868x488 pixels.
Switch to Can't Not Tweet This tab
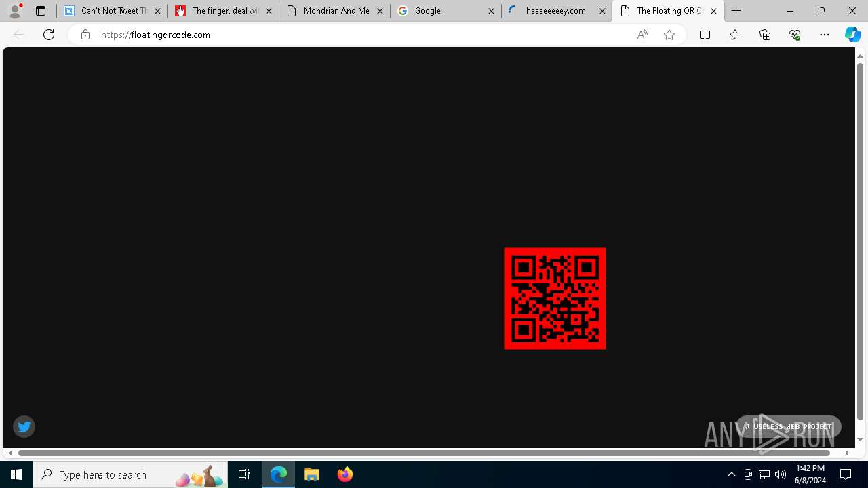pos(113,11)
